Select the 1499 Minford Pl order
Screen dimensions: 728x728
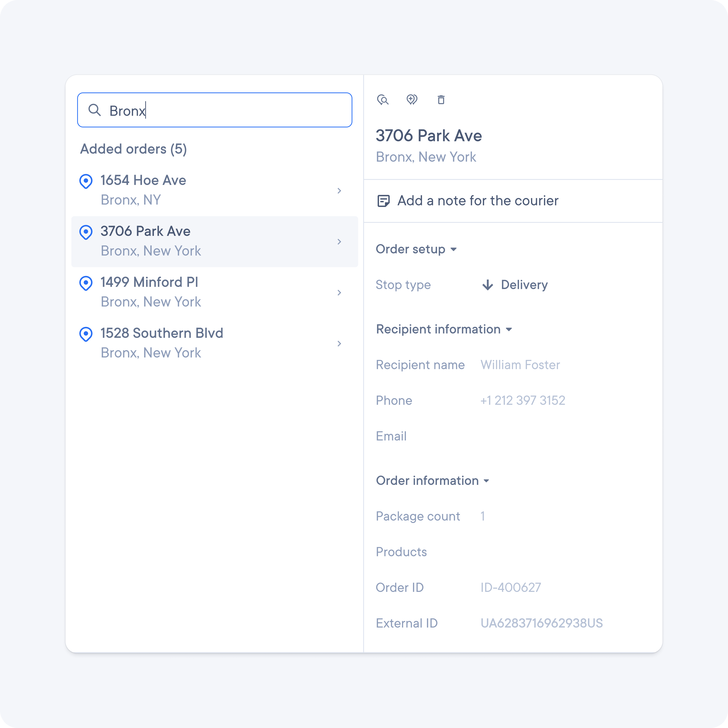[x=215, y=292]
